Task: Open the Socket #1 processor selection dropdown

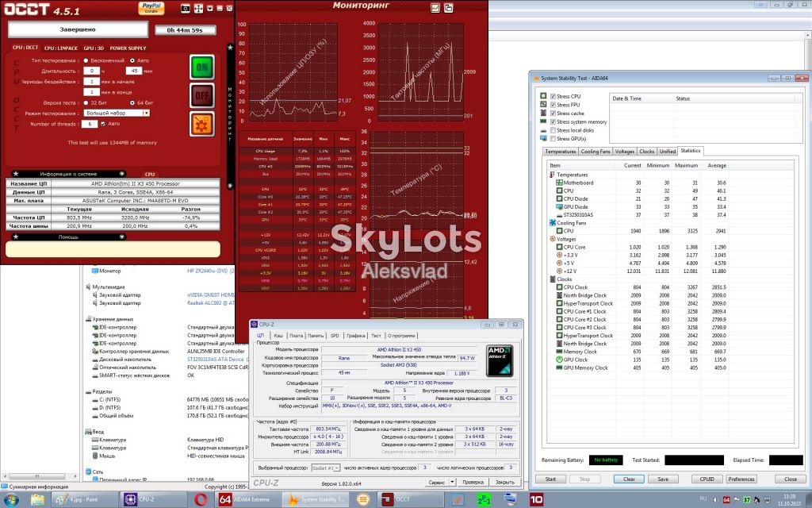Action: (x=325, y=468)
